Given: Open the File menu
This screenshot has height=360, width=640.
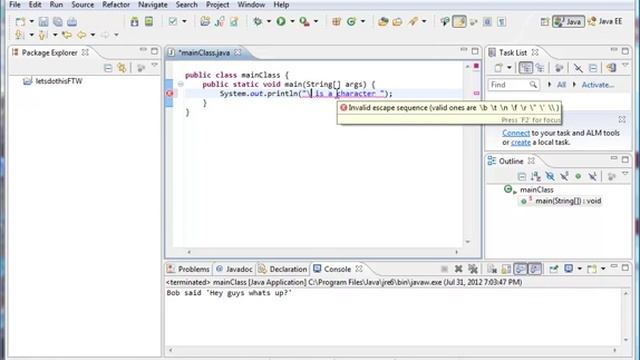Looking at the screenshot, I should [15, 5].
